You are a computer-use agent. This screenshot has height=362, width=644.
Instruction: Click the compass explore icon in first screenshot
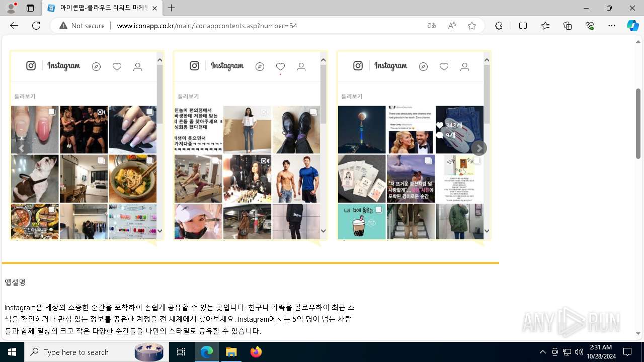click(97, 67)
